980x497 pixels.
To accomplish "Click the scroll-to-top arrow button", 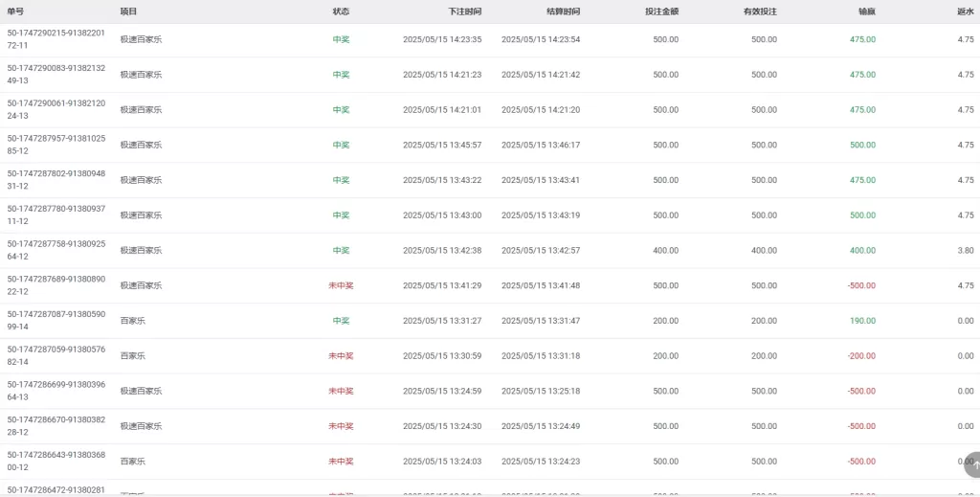I will [972, 464].
